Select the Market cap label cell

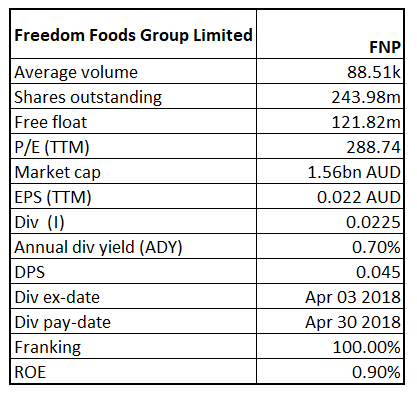(x=133, y=171)
